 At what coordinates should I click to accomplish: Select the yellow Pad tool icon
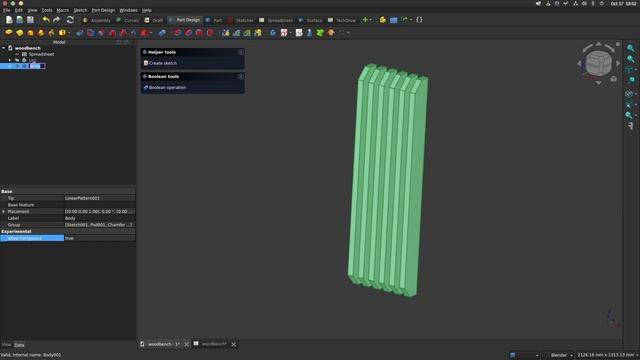9,33
